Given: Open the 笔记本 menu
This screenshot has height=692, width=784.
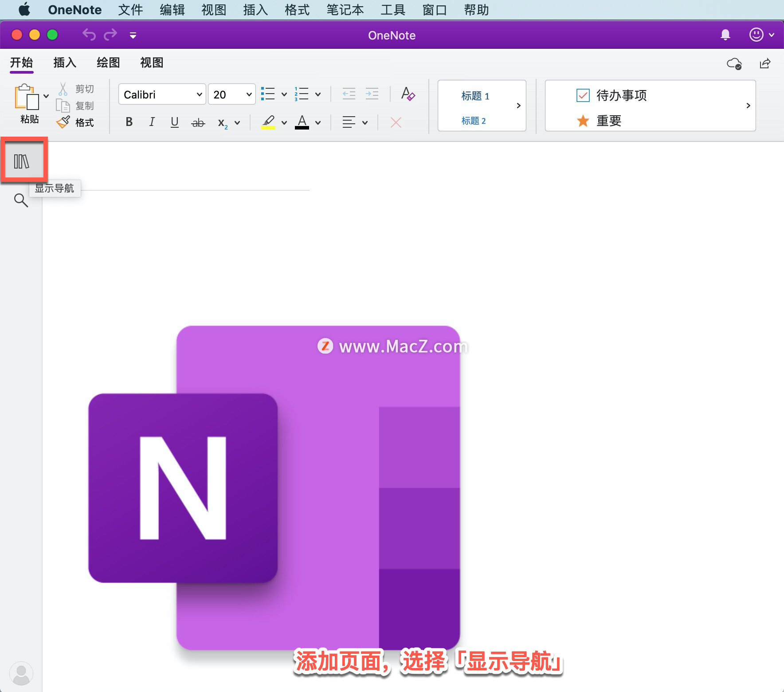Looking at the screenshot, I should [345, 10].
